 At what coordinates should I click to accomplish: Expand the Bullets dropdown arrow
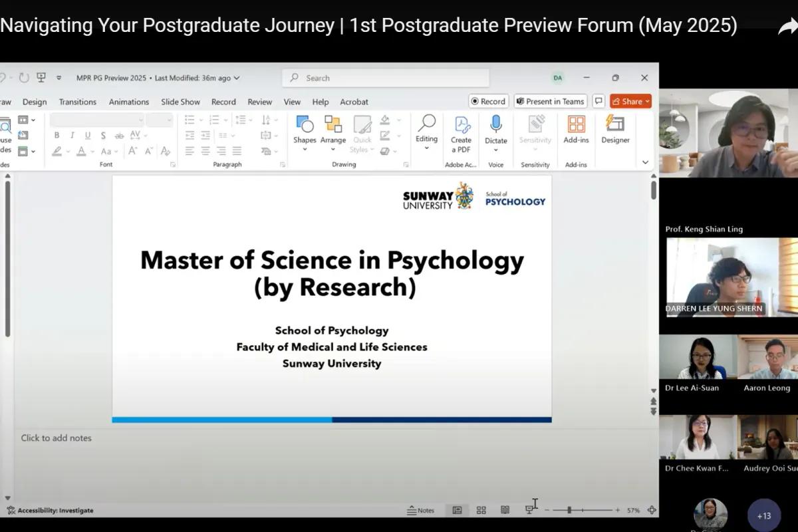point(200,120)
